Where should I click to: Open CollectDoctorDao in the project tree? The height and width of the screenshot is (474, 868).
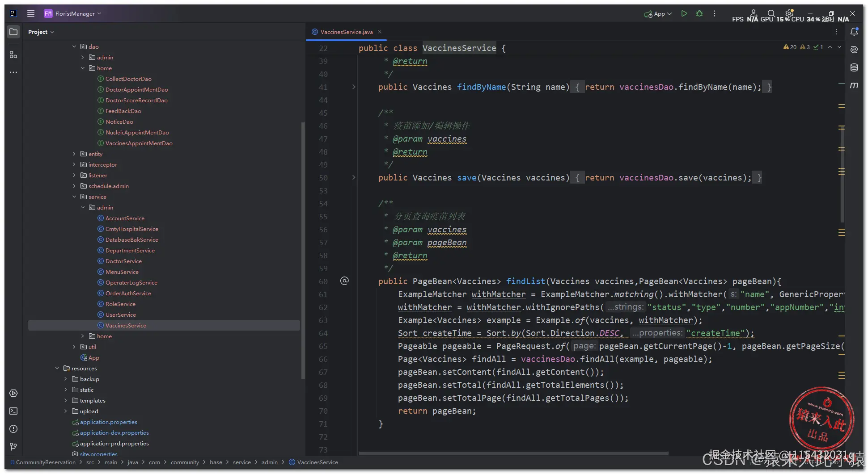[x=128, y=79]
